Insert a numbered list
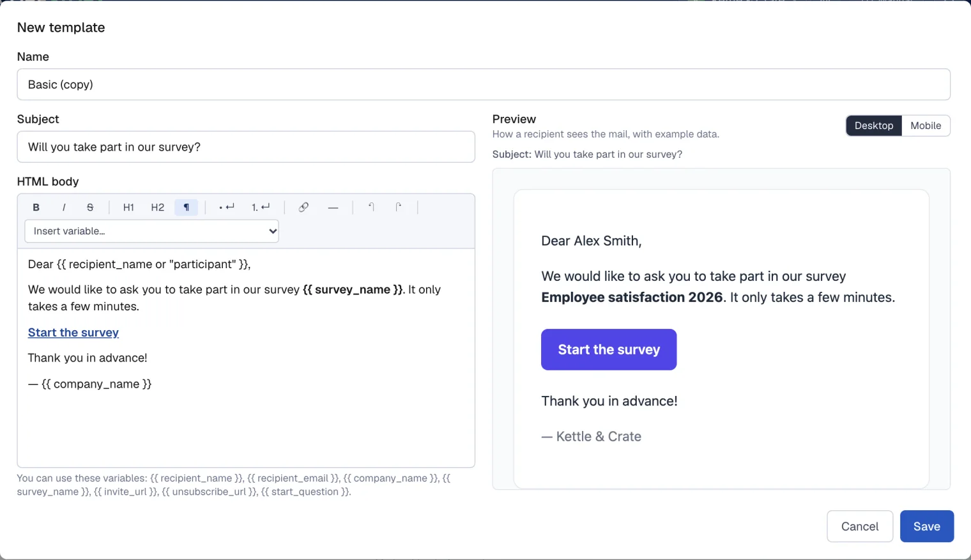The width and height of the screenshot is (971, 560). pos(261,208)
